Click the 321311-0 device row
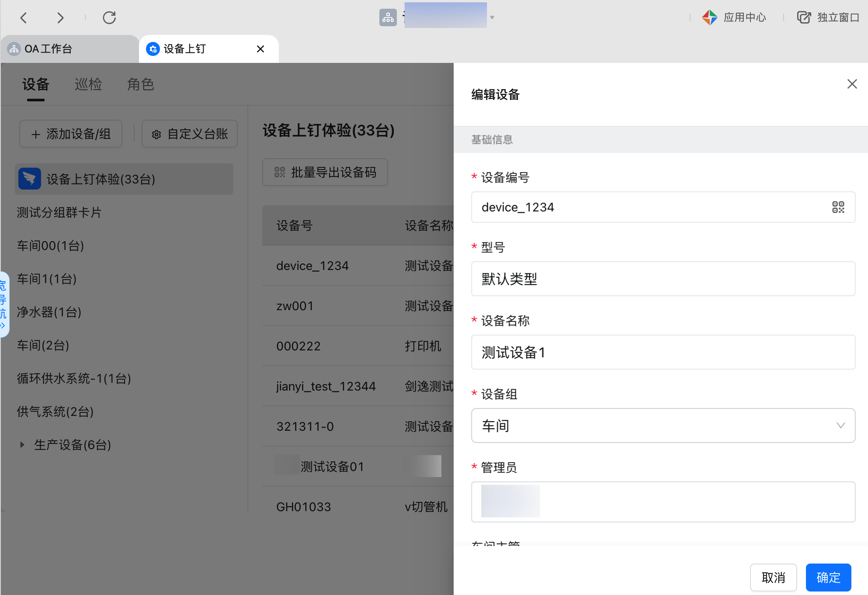 (358, 426)
